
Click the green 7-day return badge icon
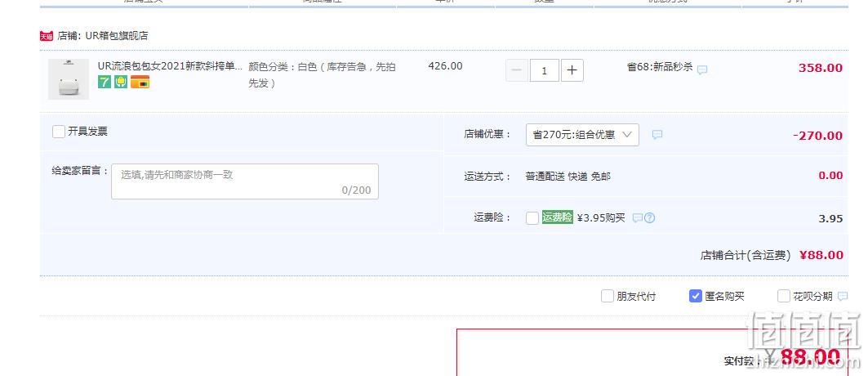[104, 82]
